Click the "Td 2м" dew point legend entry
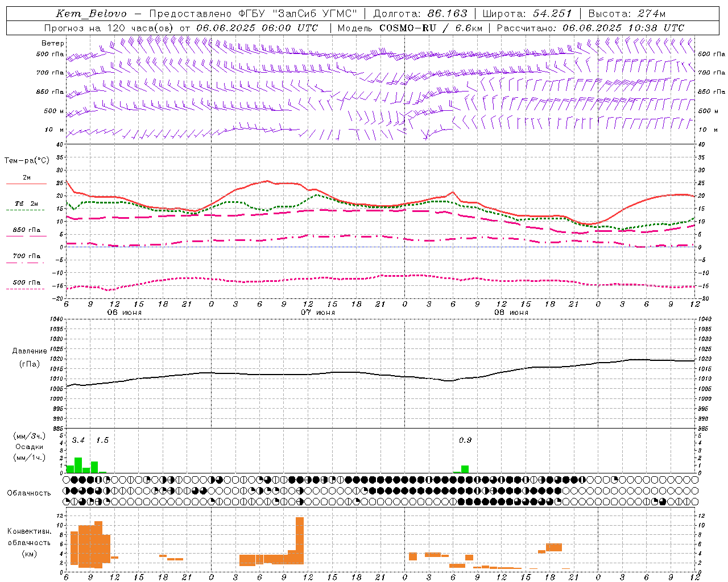 click(26, 203)
